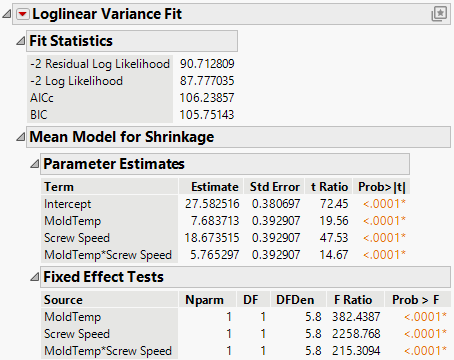The height and width of the screenshot is (360, 454).
Task: Collapse the Loglinear Variance Fit outline
Action: (7, 14)
